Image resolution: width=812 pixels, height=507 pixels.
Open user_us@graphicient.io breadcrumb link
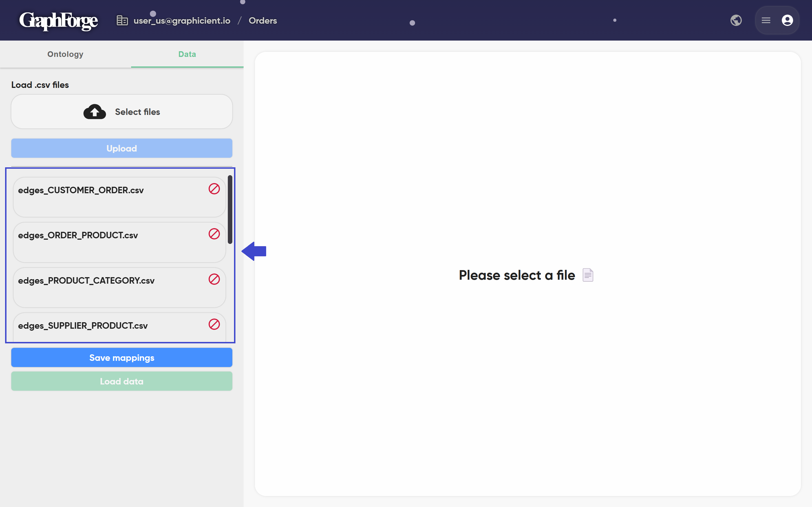[x=182, y=21]
